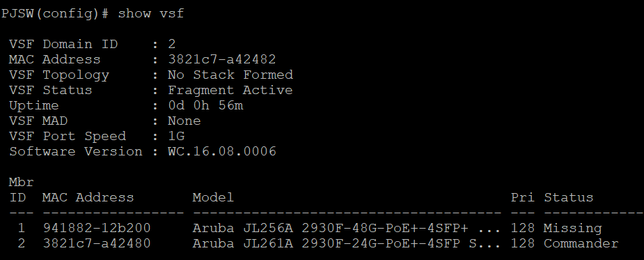Click the 'show vsf' command text
The height and width of the screenshot is (260, 644).
(x=151, y=13)
